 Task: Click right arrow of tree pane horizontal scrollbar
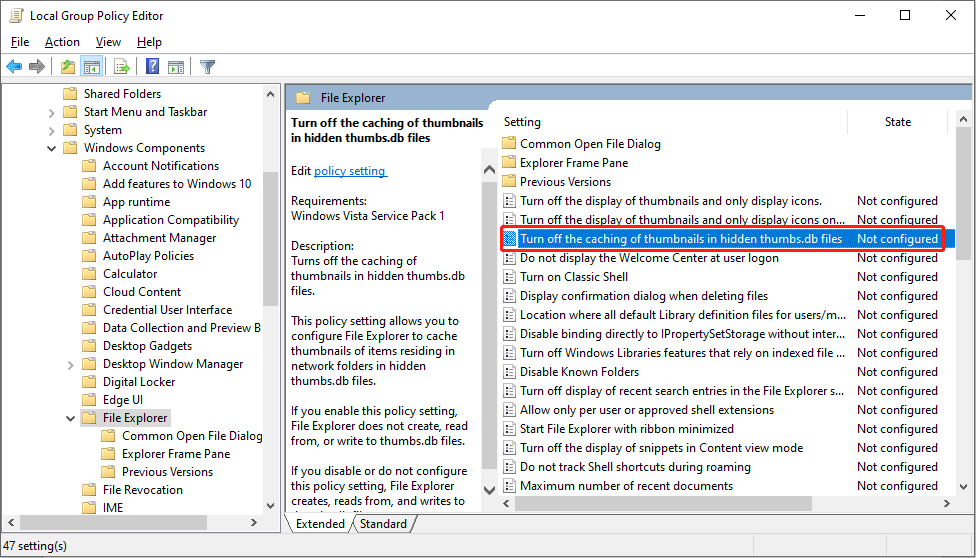point(254,523)
